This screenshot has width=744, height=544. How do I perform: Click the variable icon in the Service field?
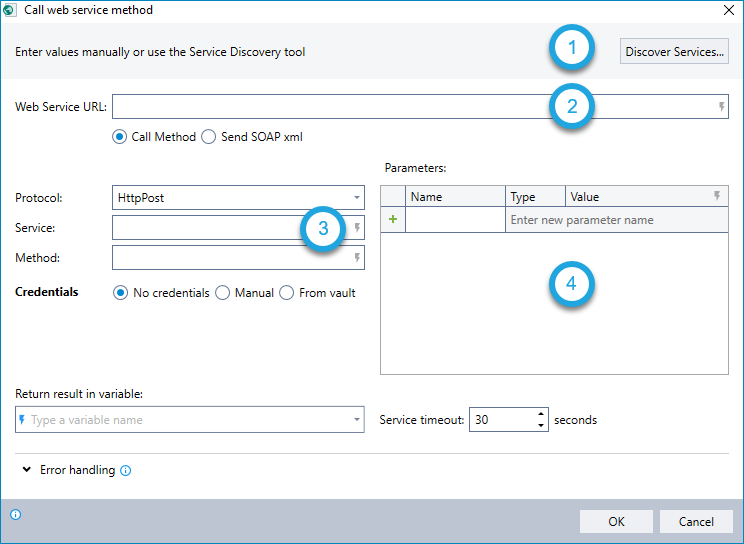(x=357, y=228)
